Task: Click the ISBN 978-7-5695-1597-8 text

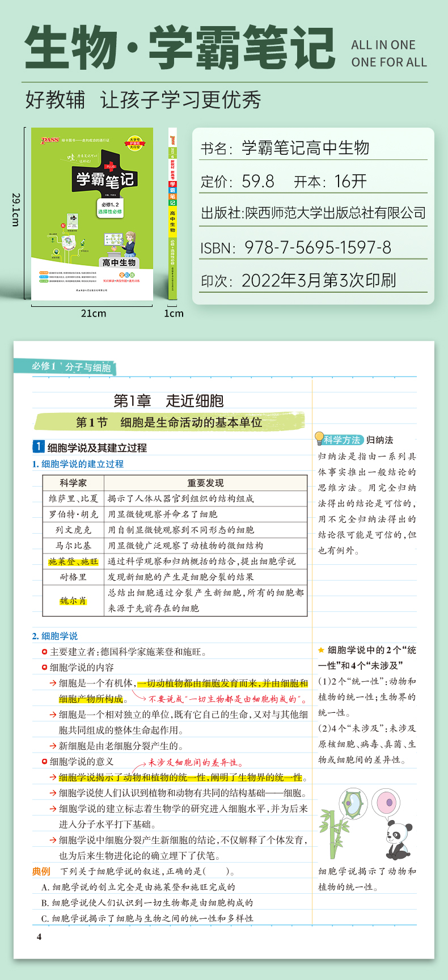Action: click(295, 247)
